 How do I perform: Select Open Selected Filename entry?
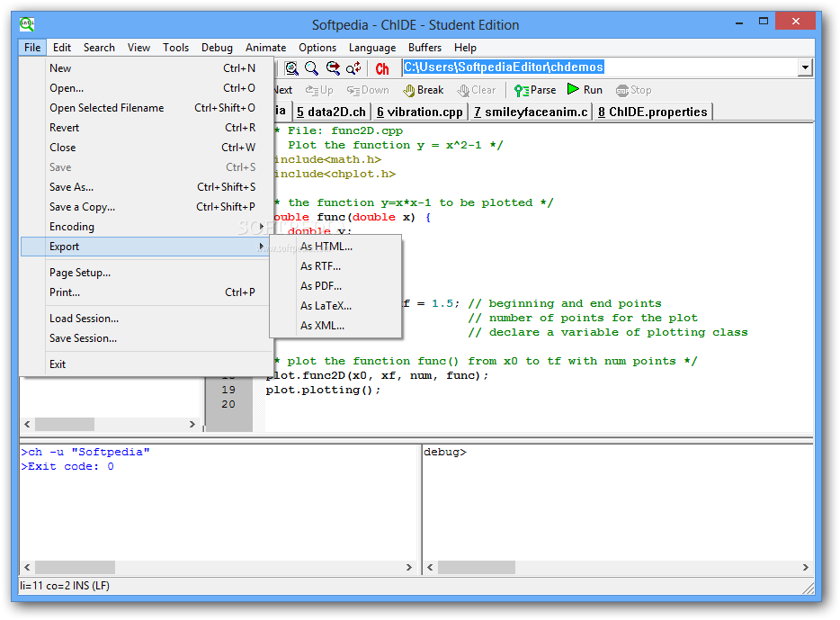(x=146, y=108)
